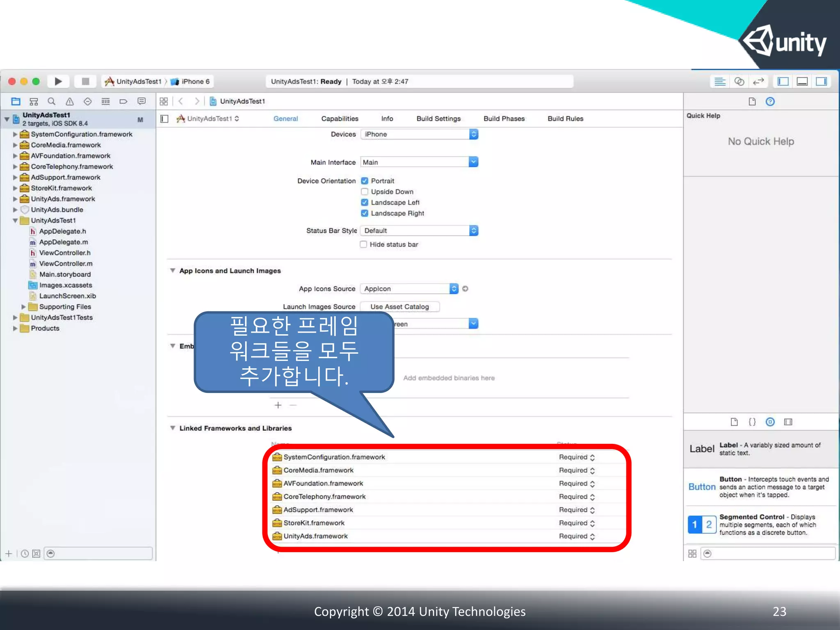Viewport: 840px width, 630px height.
Task: Collapse the UnityAdsTest1 group folder
Action: point(15,221)
